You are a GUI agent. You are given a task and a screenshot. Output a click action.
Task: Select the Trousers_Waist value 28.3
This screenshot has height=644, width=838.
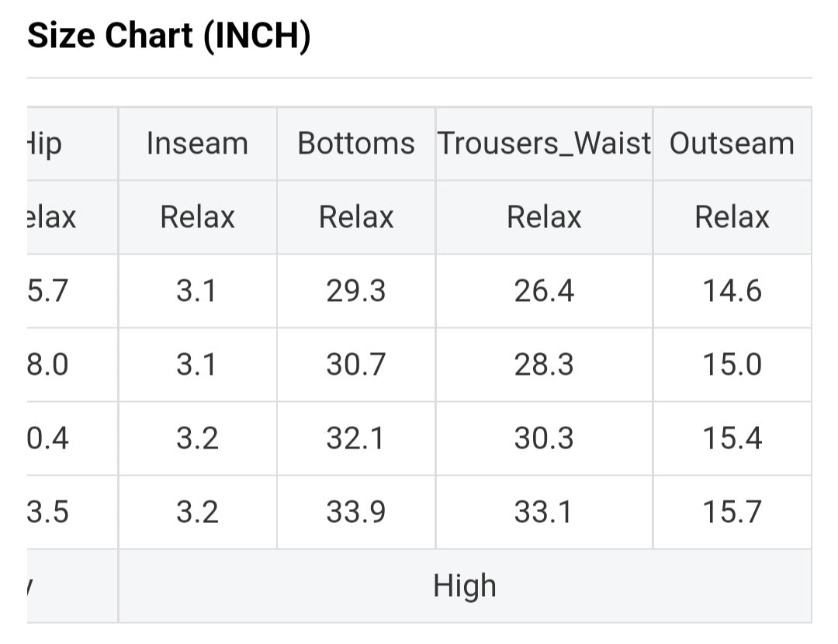click(544, 365)
